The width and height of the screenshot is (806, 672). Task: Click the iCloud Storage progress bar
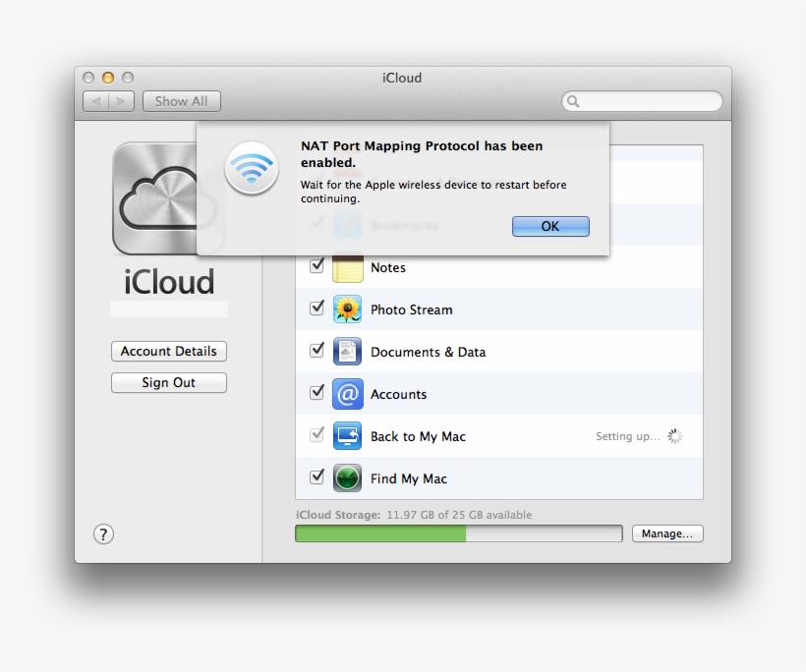tap(458, 533)
